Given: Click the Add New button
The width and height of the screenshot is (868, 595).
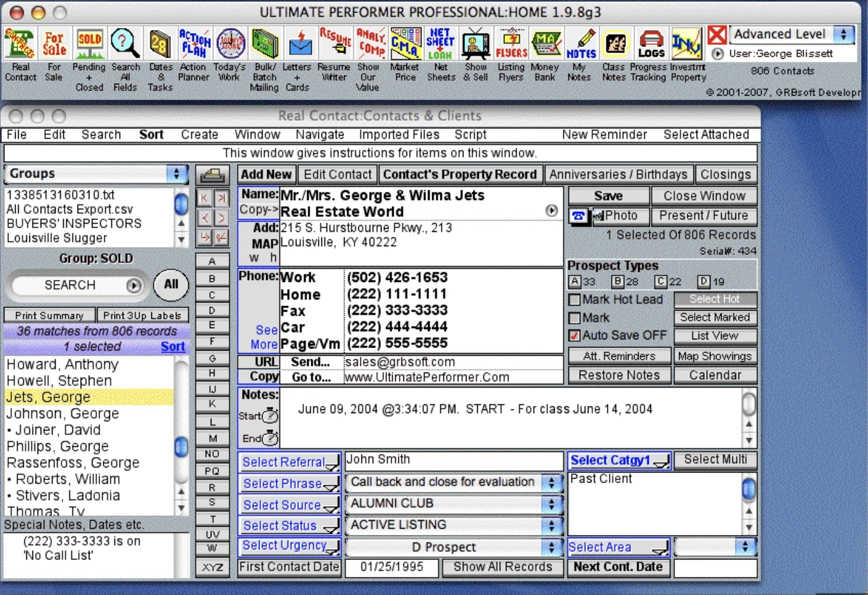Looking at the screenshot, I should [x=266, y=174].
